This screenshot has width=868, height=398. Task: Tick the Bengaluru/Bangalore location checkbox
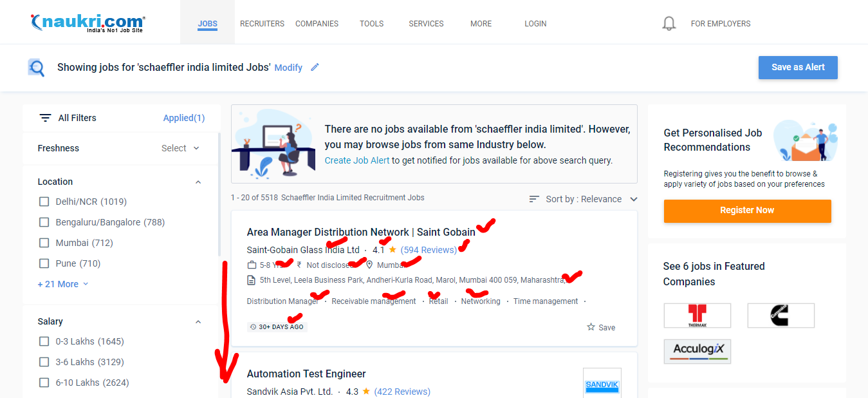click(x=44, y=222)
